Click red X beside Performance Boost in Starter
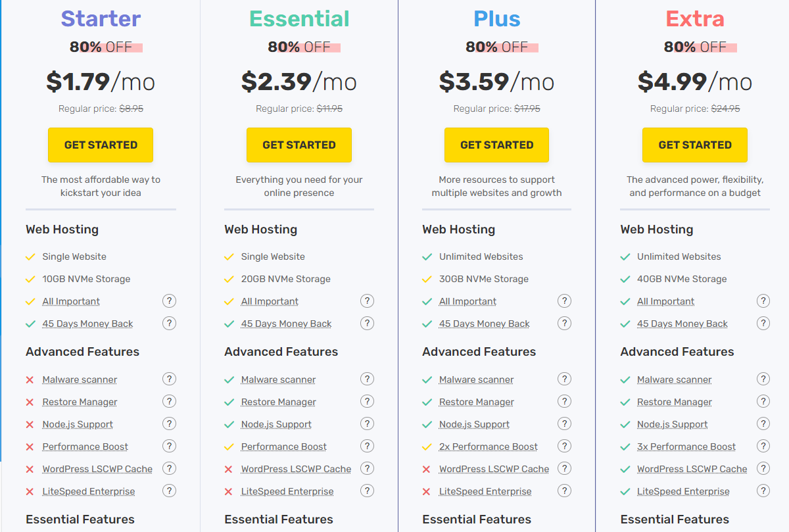Image resolution: width=789 pixels, height=532 pixels. click(x=29, y=446)
